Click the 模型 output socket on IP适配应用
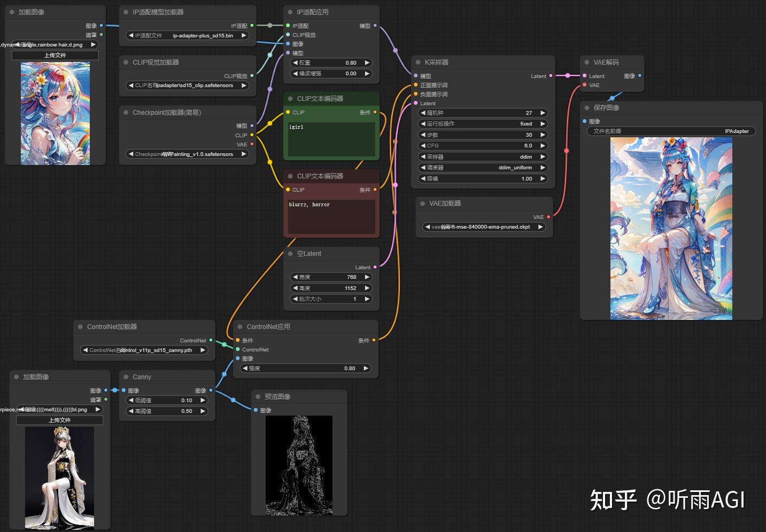 pos(375,26)
